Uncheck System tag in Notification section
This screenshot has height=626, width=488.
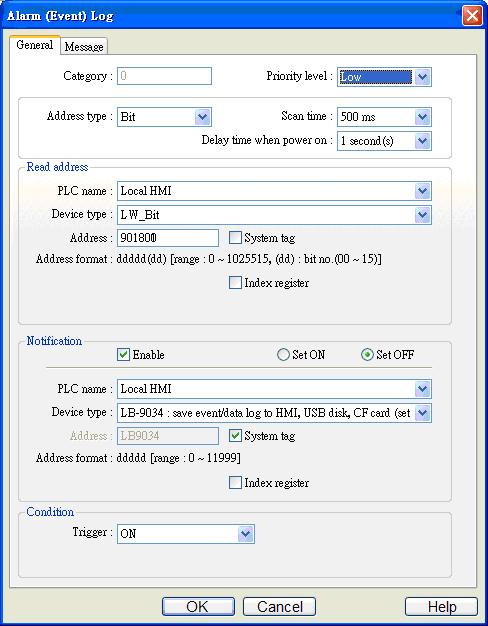point(235,436)
